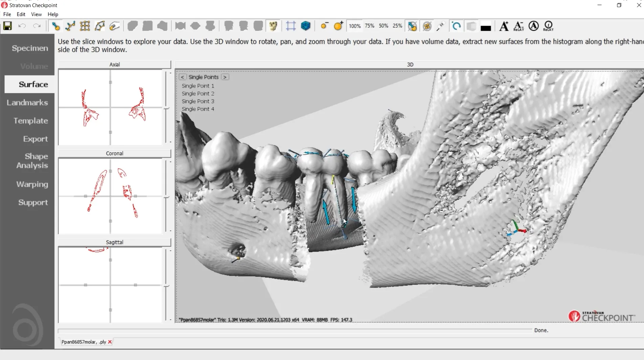The height and width of the screenshot is (360, 644).
Task: Select the curve landmark tool
Action: click(70, 26)
